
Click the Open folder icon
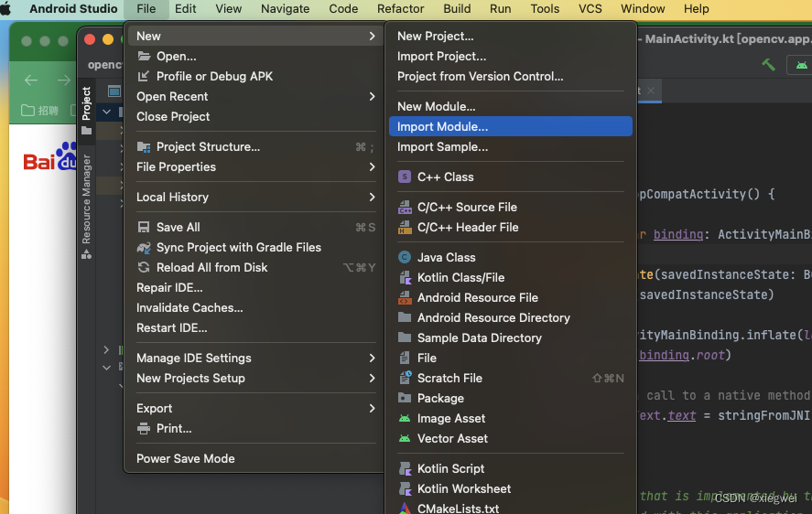pyautogui.click(x=144, y=56)
